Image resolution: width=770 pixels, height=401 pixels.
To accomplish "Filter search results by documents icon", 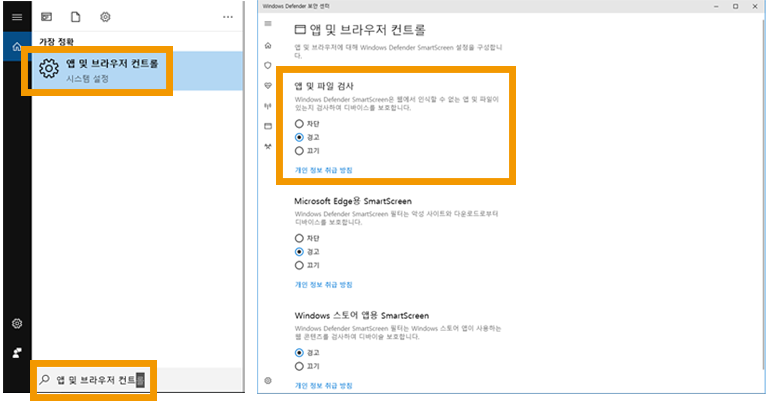I will pyautogui.click(x=76, y=17).
